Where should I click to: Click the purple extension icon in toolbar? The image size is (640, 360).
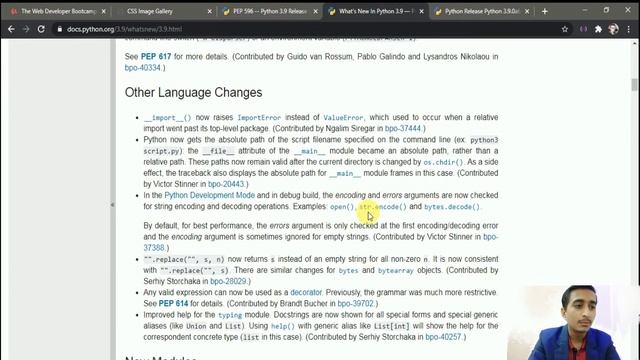pyautogui.click(x=583, y=29)
